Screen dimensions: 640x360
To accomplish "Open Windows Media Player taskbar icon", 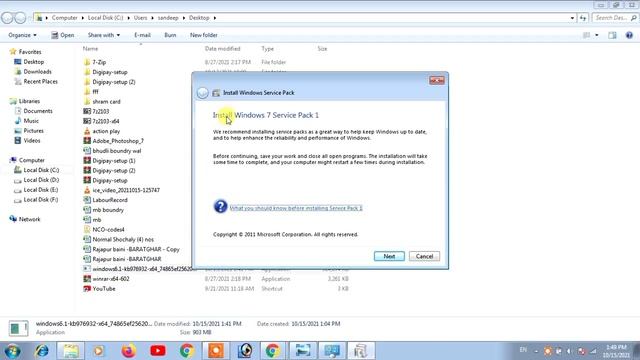I will coord(98,351).
